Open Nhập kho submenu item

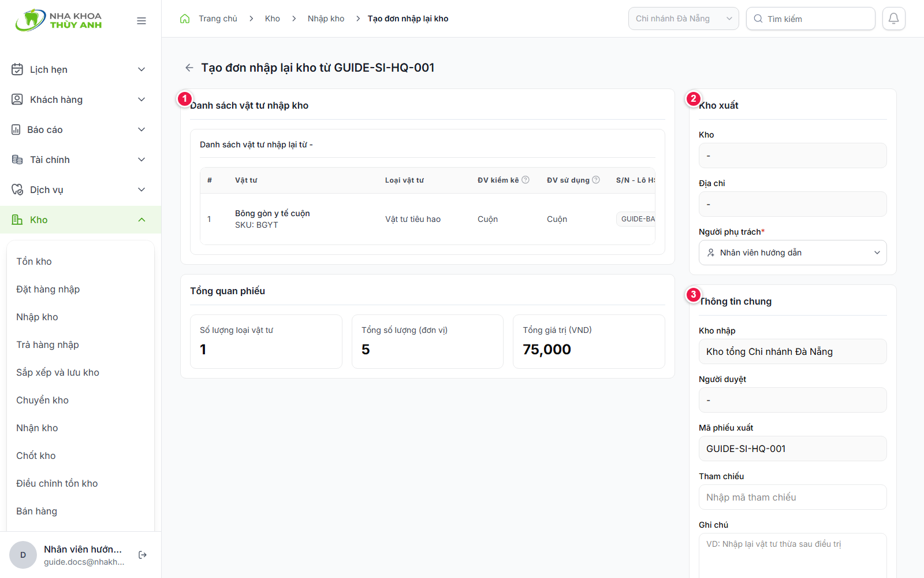point(80,317)
